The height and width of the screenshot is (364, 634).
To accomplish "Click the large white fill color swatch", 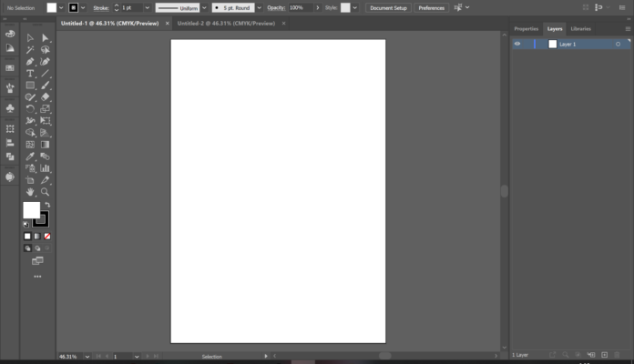I will (x=31, y=210).
